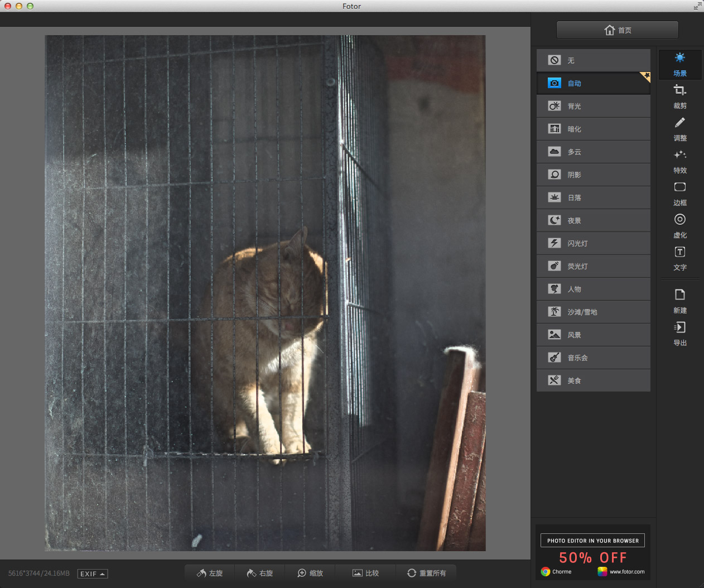Compare with original using 比较
This screenshot has width=704, height=588.
coord(365,573)
